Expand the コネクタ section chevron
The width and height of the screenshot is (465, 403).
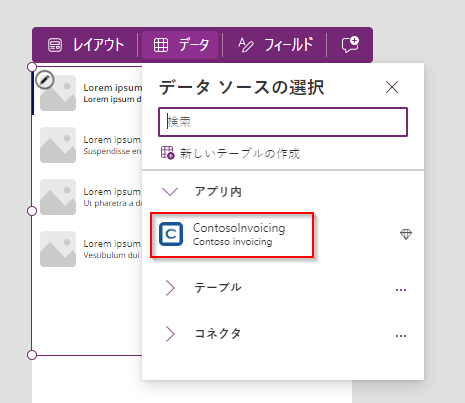click(x=170, y=334)
